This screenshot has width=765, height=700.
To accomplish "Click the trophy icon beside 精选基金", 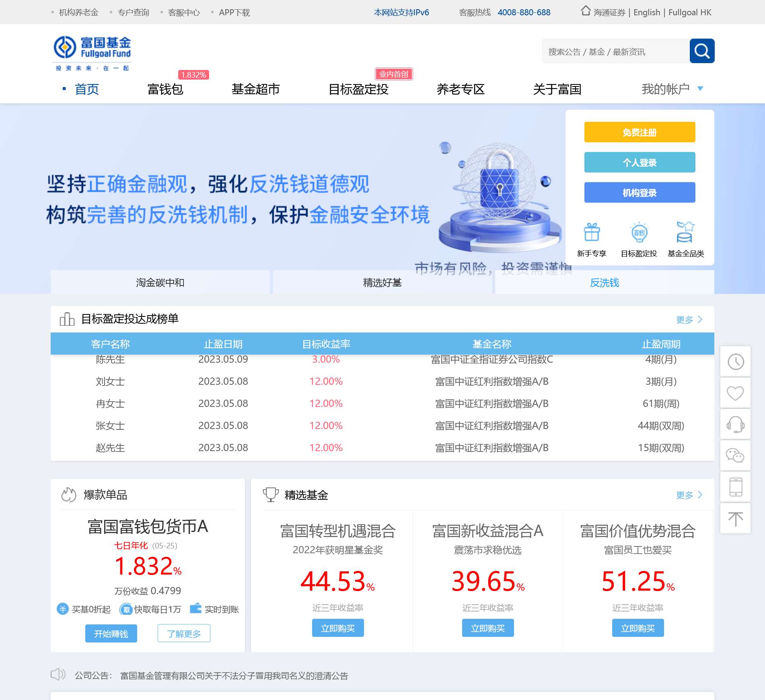I will [x=271, y=495].
